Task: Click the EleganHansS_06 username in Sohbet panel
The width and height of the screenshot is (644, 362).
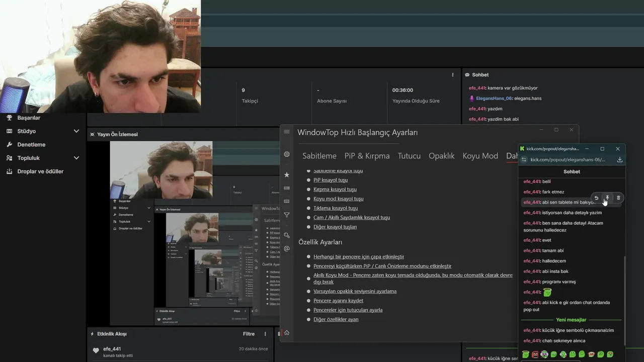Action: click(494, 99)
